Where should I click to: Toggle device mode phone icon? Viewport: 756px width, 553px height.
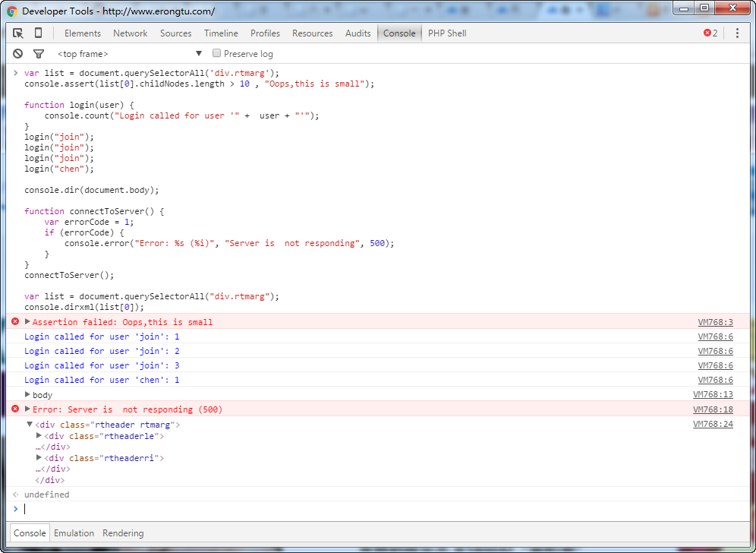click(38, 33)
